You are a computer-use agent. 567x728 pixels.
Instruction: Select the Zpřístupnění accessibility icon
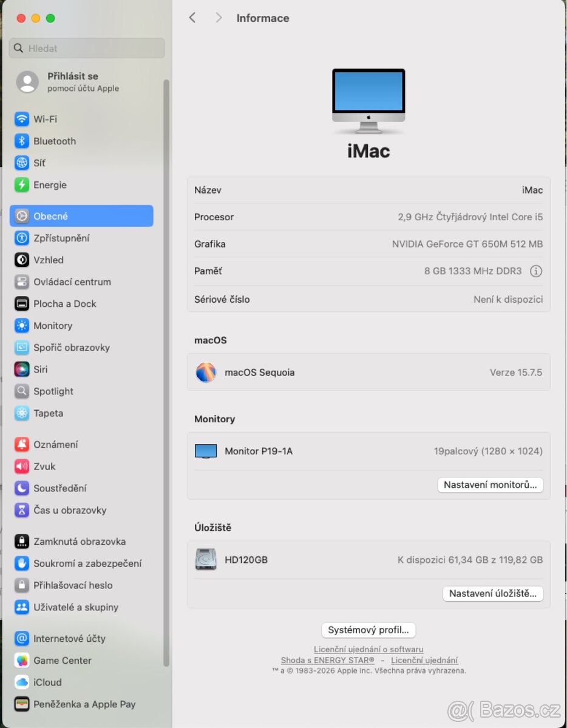22,238
